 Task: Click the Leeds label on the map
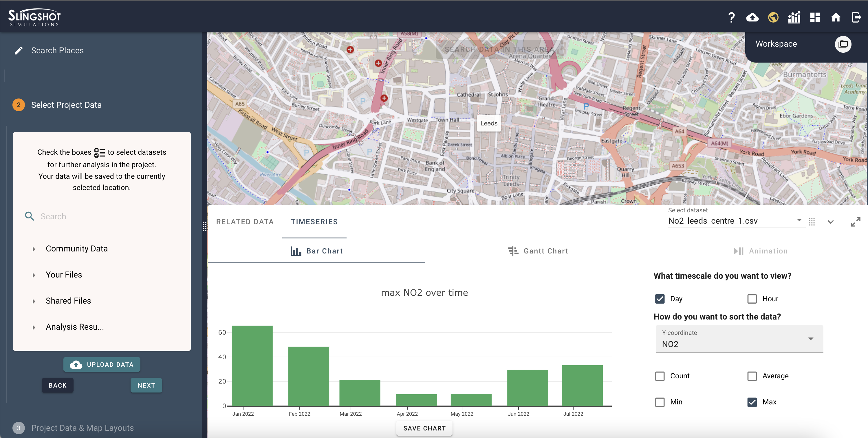click(x=489, y=123)
